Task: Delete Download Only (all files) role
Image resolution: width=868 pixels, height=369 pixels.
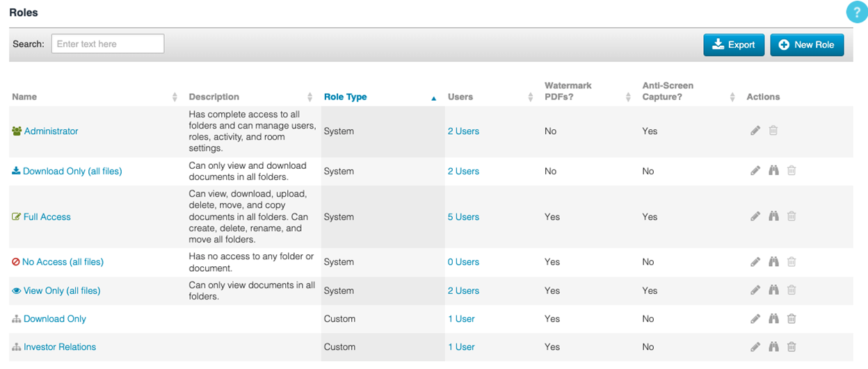Action: [x=791, y=171]
